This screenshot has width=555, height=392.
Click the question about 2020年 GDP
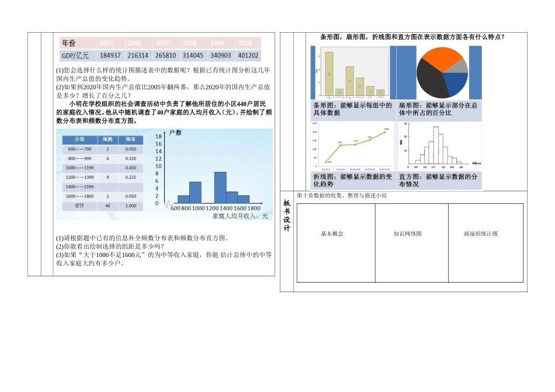[163, 91]
